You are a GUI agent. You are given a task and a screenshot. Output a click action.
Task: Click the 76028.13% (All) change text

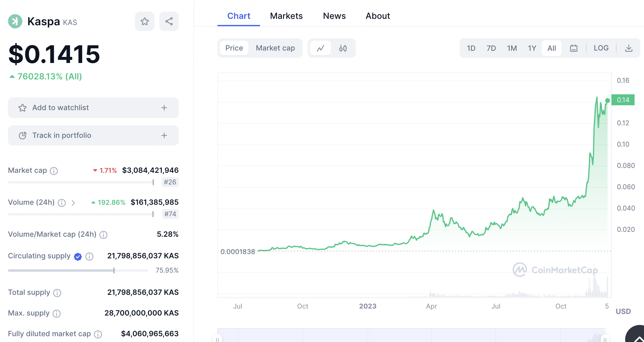click(50, 76)
